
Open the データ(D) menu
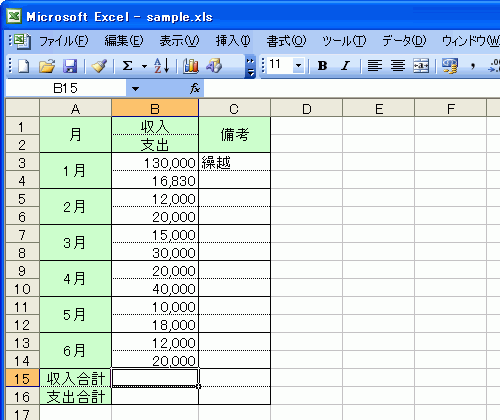pos(404,41)
